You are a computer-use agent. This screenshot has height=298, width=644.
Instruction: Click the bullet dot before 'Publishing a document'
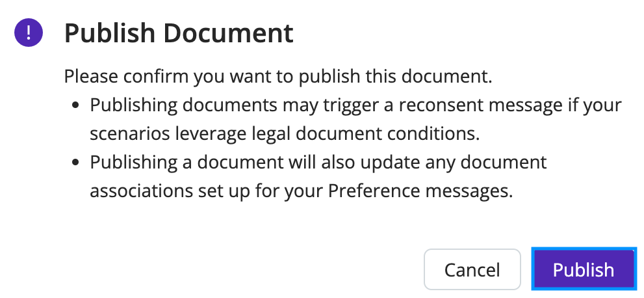[x=75, y=163]
